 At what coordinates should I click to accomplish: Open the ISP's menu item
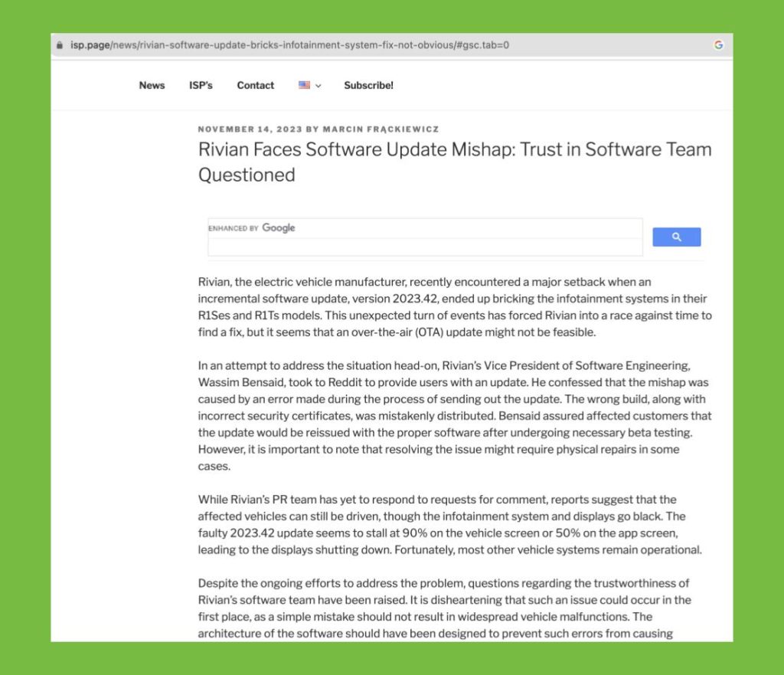(201, 86)
